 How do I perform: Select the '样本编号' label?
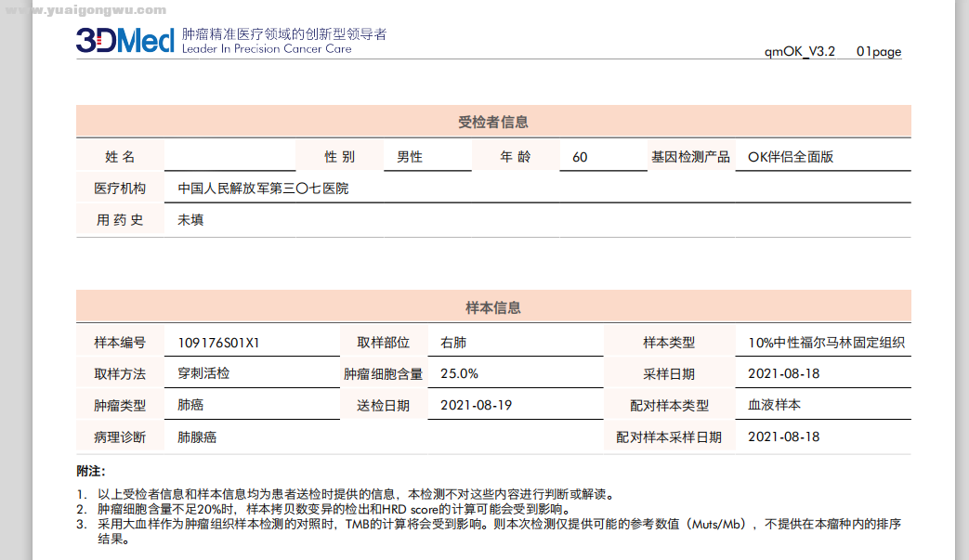click(120, 343)
